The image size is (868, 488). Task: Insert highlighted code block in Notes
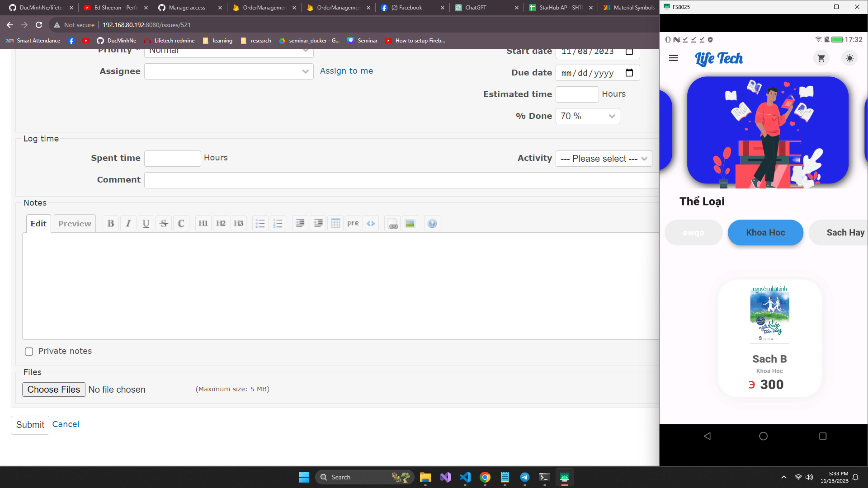pos(371,223)
